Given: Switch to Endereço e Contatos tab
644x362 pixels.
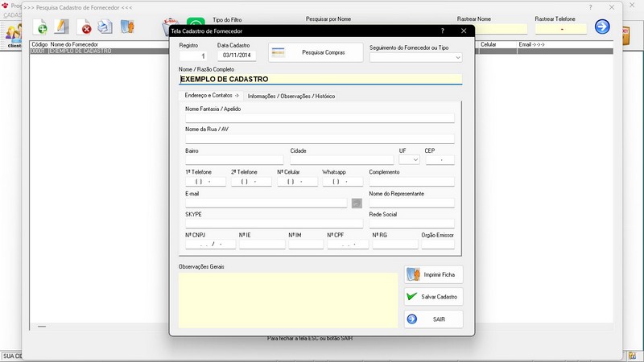Looking at the screenshot, I should pos(211,95).
